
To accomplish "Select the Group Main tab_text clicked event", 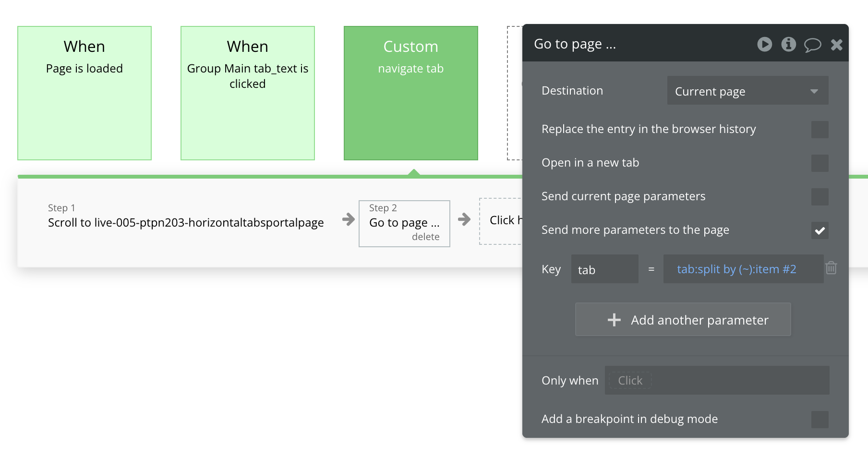I will point(248,93).
